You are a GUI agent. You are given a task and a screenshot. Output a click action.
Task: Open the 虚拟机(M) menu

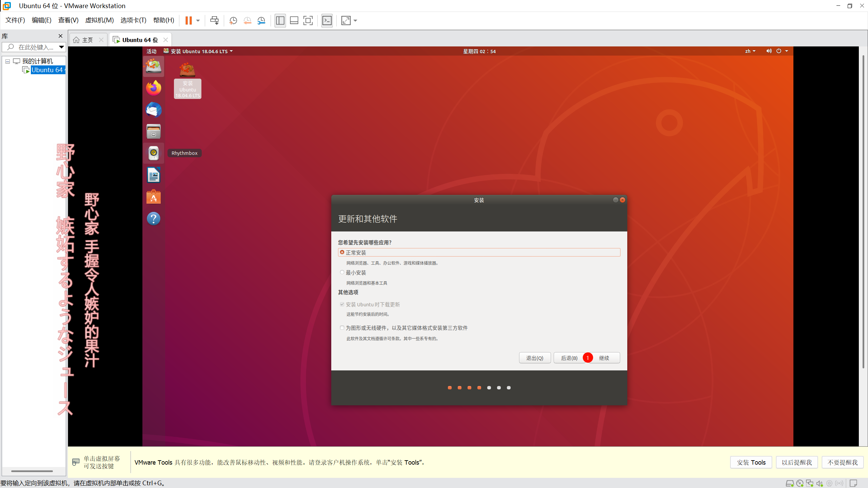coord(99,20)
